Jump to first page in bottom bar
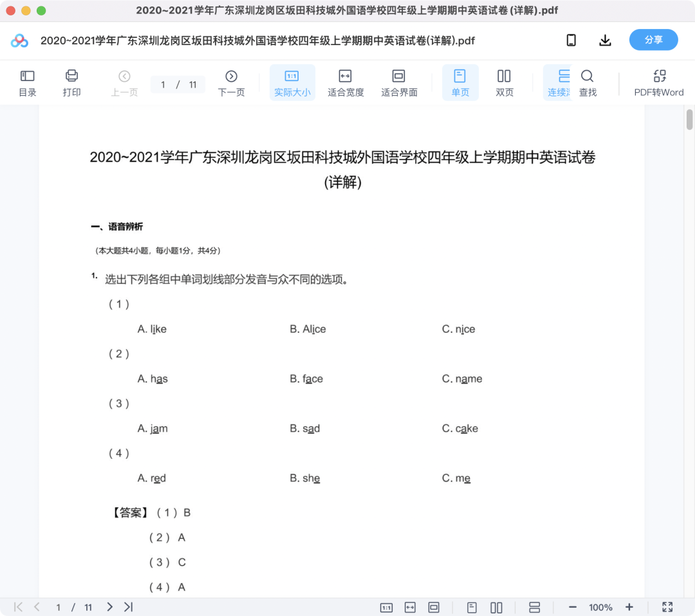This screenshot has height=616, width=695. point(18,607)
